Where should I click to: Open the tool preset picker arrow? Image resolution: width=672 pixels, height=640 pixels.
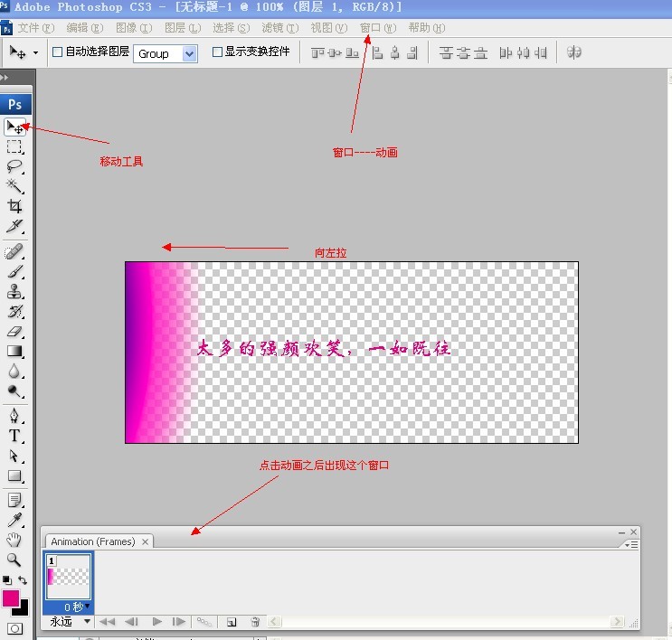(35, 52)
